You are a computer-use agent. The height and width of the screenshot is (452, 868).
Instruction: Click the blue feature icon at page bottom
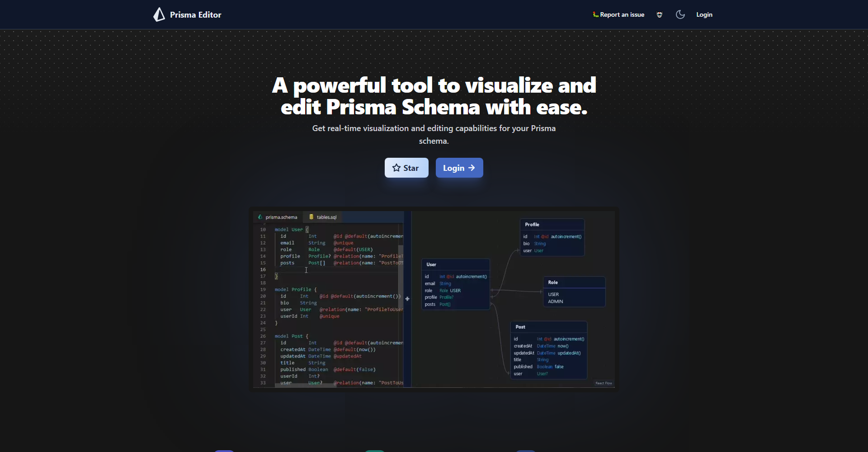[526, 450]
